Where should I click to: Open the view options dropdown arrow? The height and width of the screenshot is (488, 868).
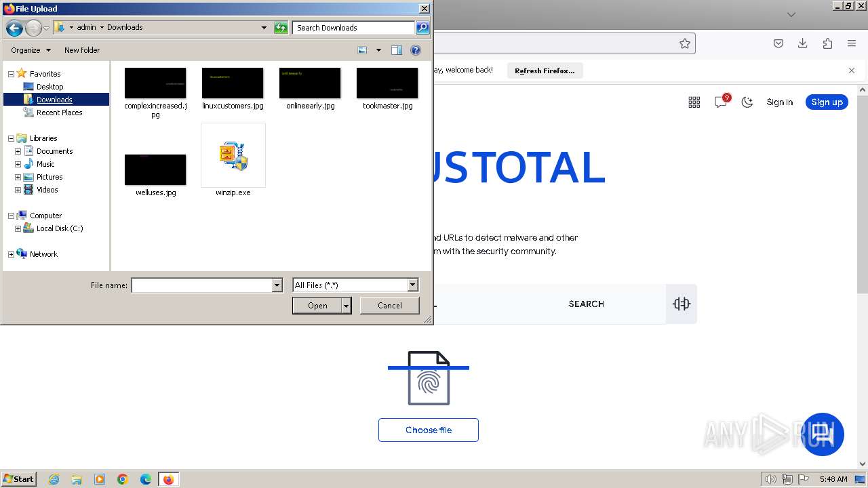click(378, 50)
